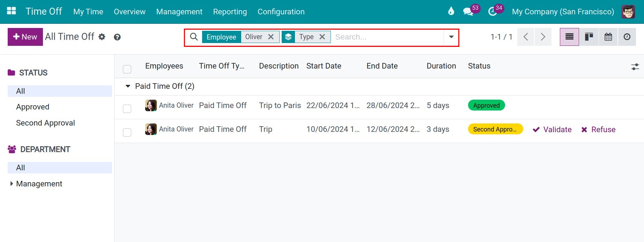The image size is (644, 242).
Task: Open the help question mark icon
Action: [x=117, y=37]
